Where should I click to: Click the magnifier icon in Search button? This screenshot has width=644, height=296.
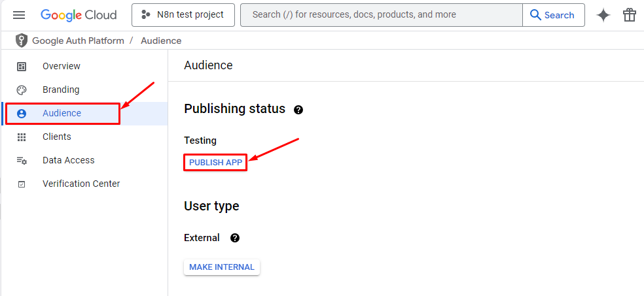[x=536, y=15]
